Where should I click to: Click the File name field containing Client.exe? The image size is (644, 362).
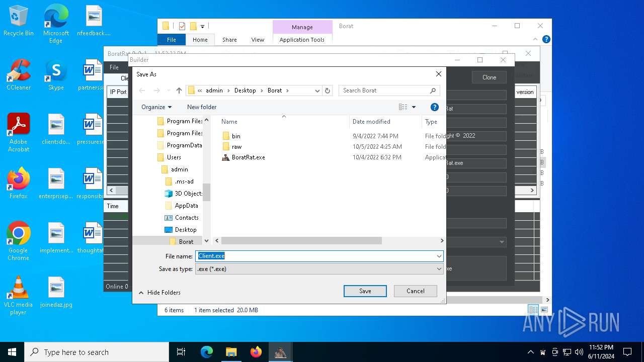(x=315, y=256)
